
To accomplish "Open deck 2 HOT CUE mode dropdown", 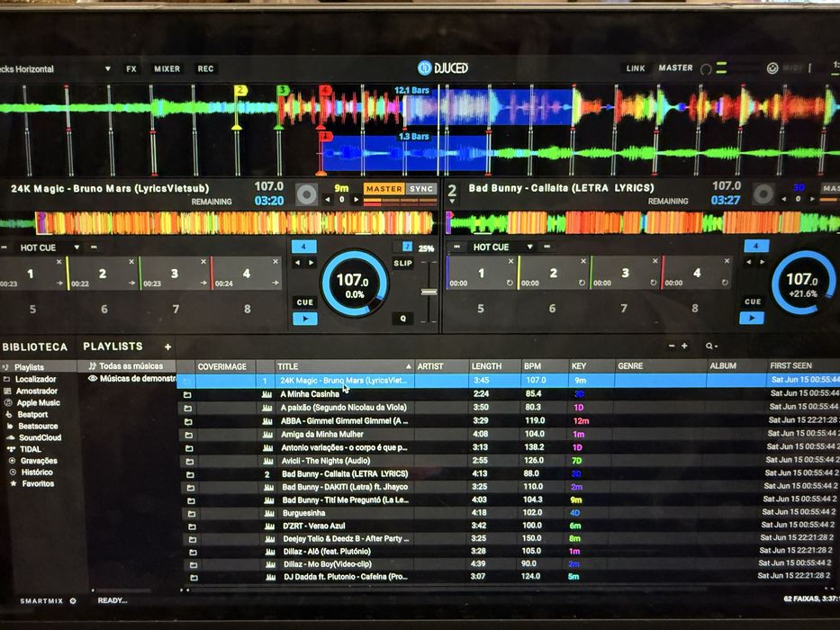I will pos(529,247).
